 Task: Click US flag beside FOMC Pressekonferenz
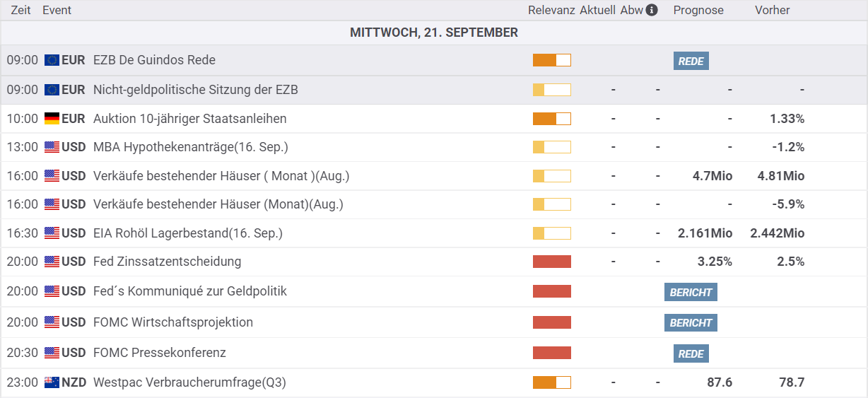(x=52, y=353)
